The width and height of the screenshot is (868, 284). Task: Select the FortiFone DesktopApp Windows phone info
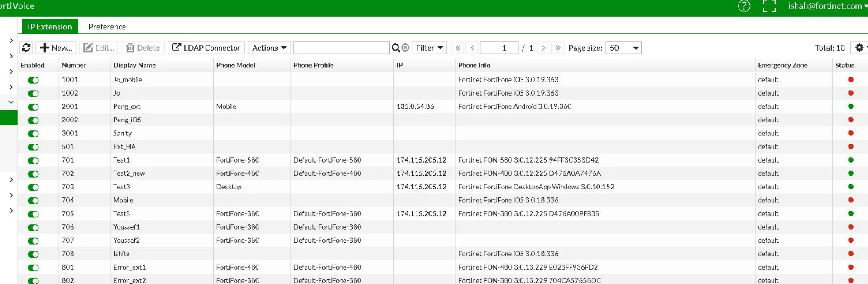pyautogui.click(x=536, y=187)
